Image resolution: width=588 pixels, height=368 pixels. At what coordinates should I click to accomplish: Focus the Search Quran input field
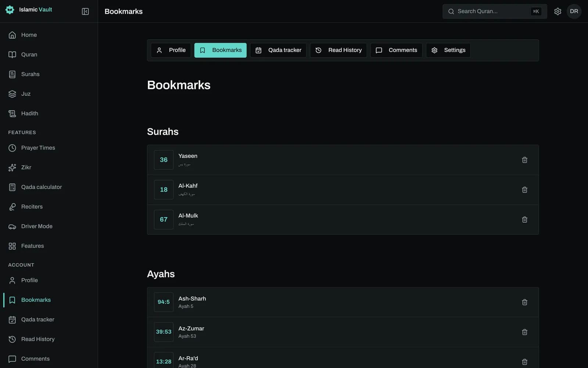pos(495,11)
